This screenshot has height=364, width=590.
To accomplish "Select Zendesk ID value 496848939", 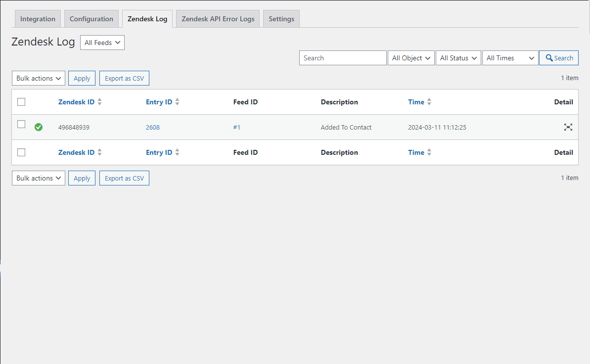I will pyautogui.click(x=74, y=127).
